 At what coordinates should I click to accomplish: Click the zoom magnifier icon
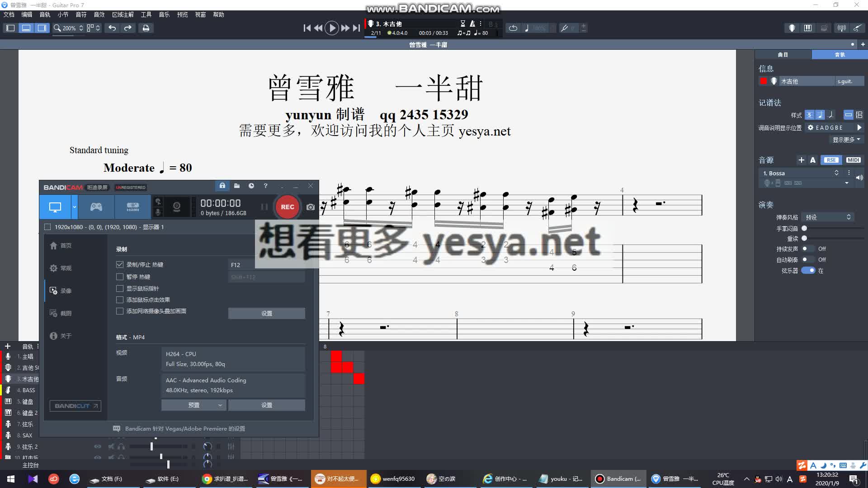57,28
